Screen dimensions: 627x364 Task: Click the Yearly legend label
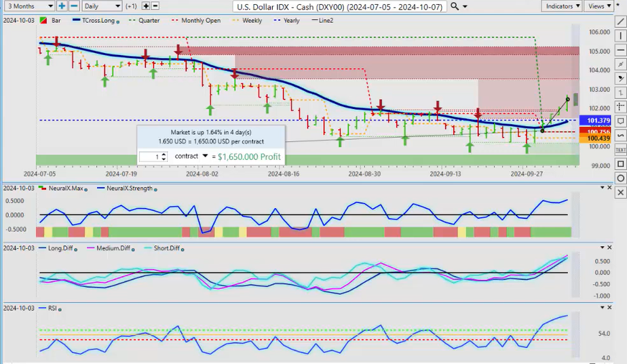(x=292, y=20)
